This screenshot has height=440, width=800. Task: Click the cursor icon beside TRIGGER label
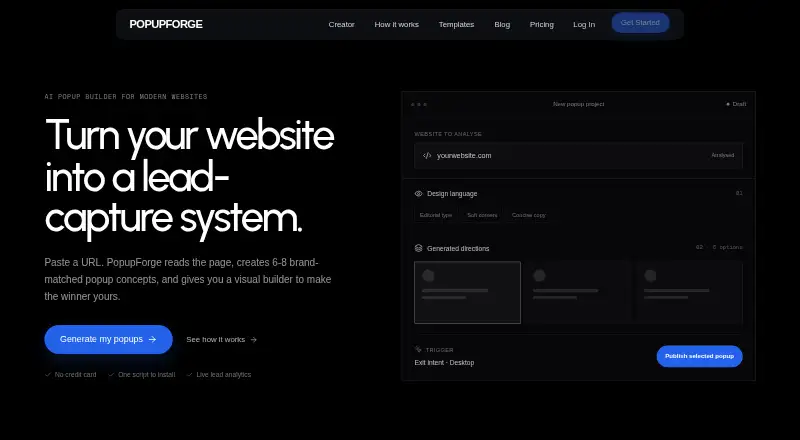(x=418, y=350)
